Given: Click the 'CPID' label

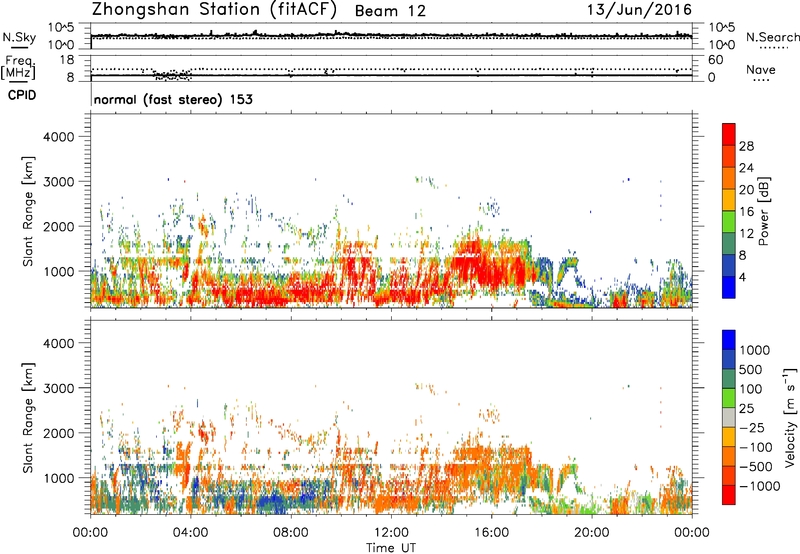Looking at the screenshot, I should click(x=22, y=95).
